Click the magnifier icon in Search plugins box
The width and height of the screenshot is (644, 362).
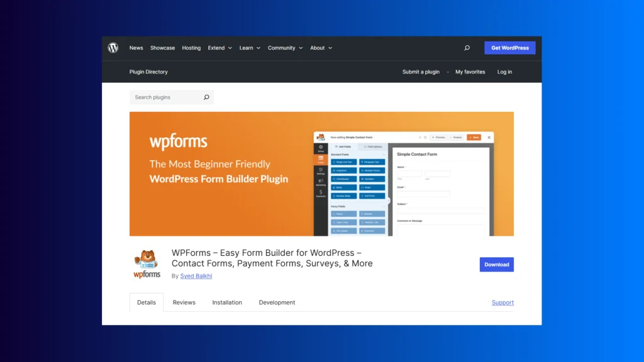tap(206, 97)
